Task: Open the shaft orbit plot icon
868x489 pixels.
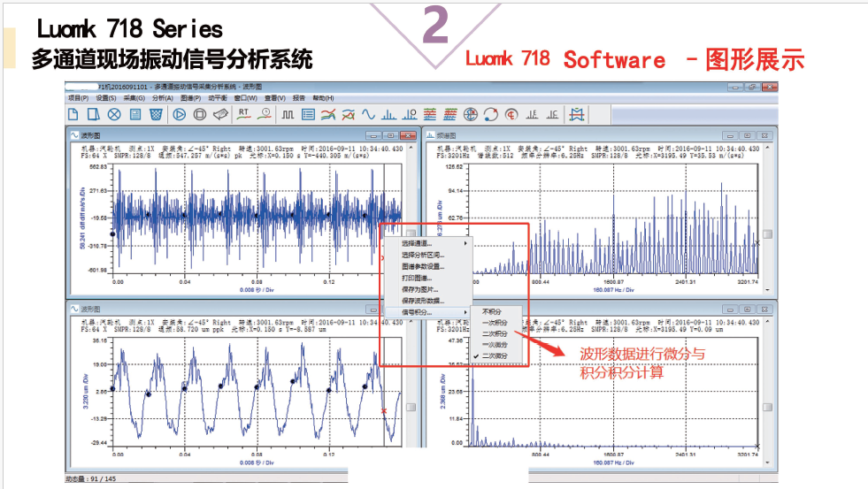Action: click(490, 114)
